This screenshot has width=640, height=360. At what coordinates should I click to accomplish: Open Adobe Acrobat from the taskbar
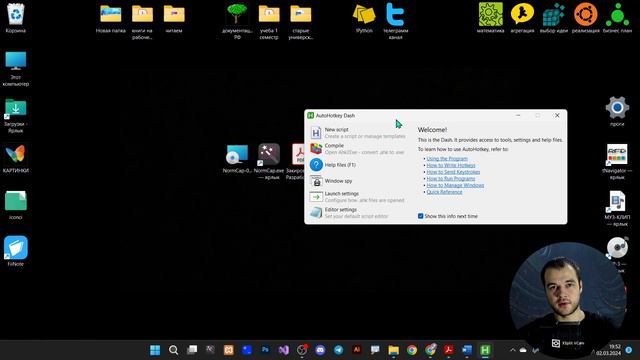click(449, 350)
